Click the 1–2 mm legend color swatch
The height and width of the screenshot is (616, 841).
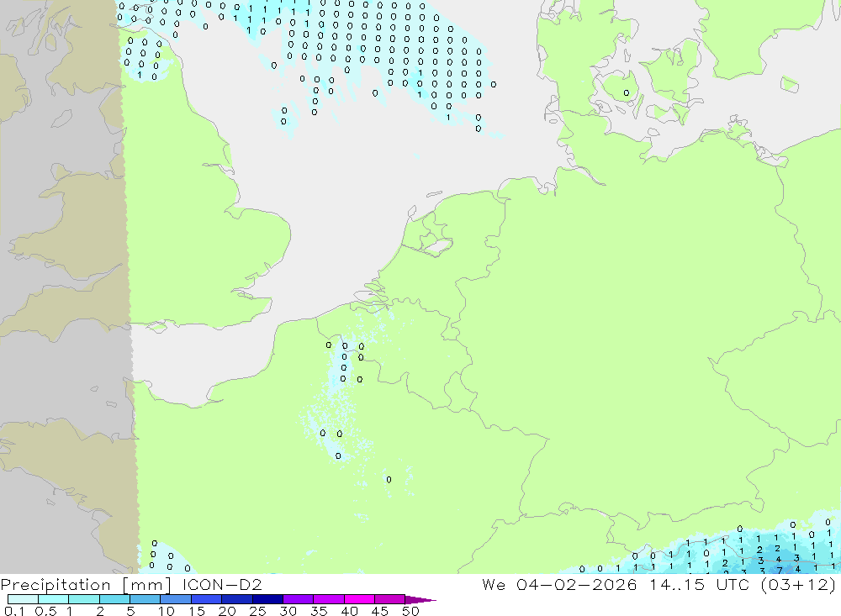click(x=84, y=599)
